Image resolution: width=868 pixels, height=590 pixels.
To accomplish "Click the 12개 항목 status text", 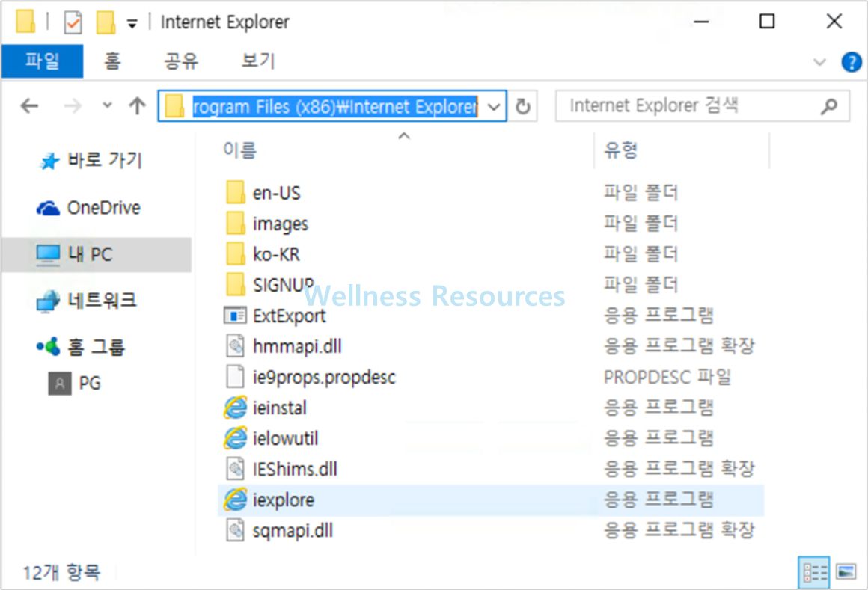I will pos(61,572).
